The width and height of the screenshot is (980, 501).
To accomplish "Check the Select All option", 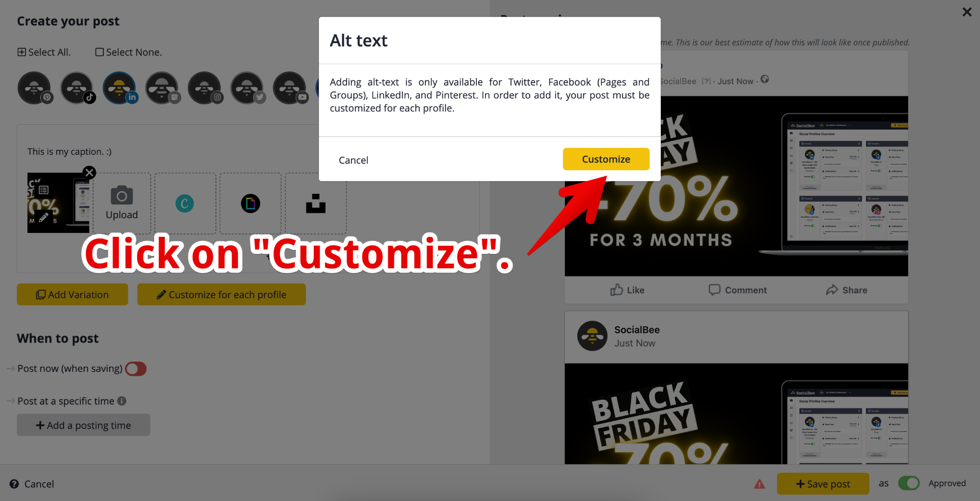I will click(x=44, y=52).
